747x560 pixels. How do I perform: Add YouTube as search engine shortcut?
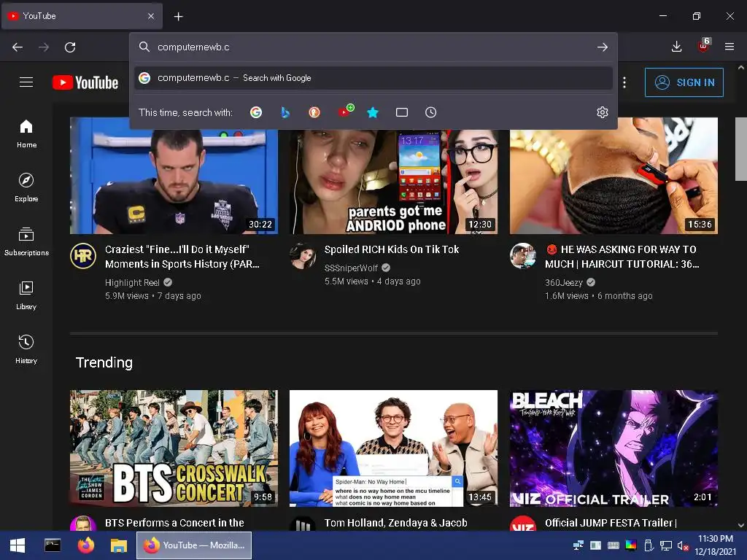pos(345,112)
